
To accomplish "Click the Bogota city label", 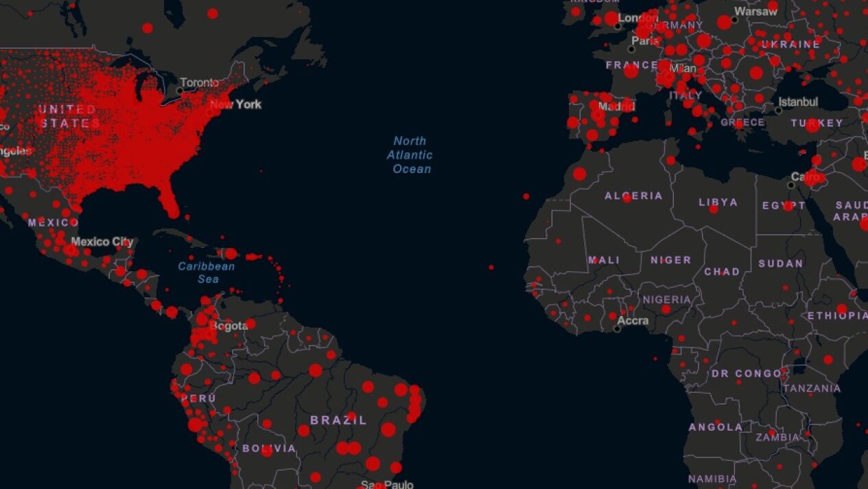I will [228, 326].
